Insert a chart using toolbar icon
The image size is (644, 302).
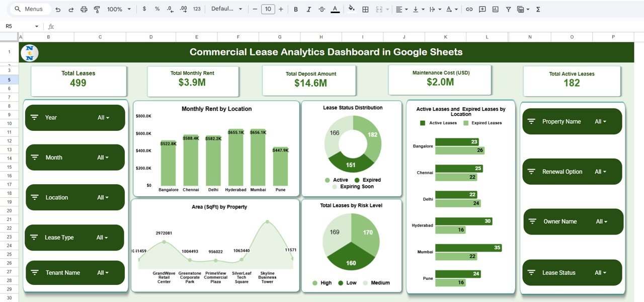click(x=496, y=9)
